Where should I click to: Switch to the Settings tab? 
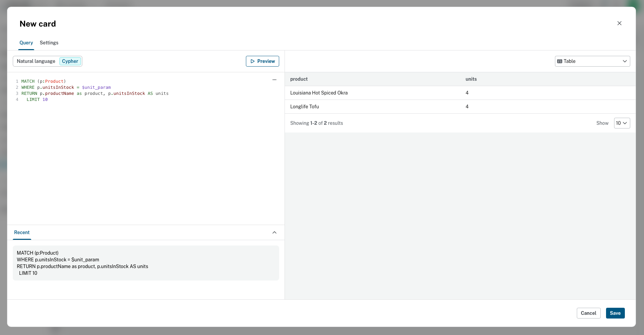tap(49, 43)
